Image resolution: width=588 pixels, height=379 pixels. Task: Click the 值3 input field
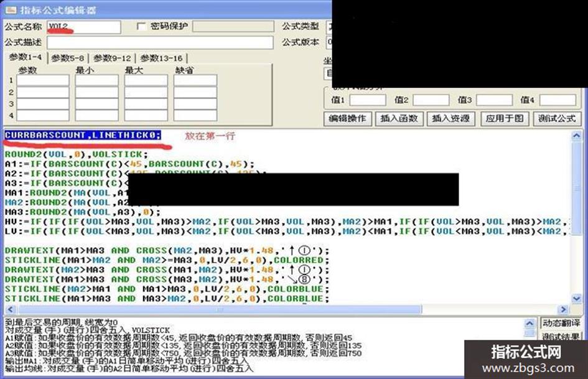(x=494, y=100)
